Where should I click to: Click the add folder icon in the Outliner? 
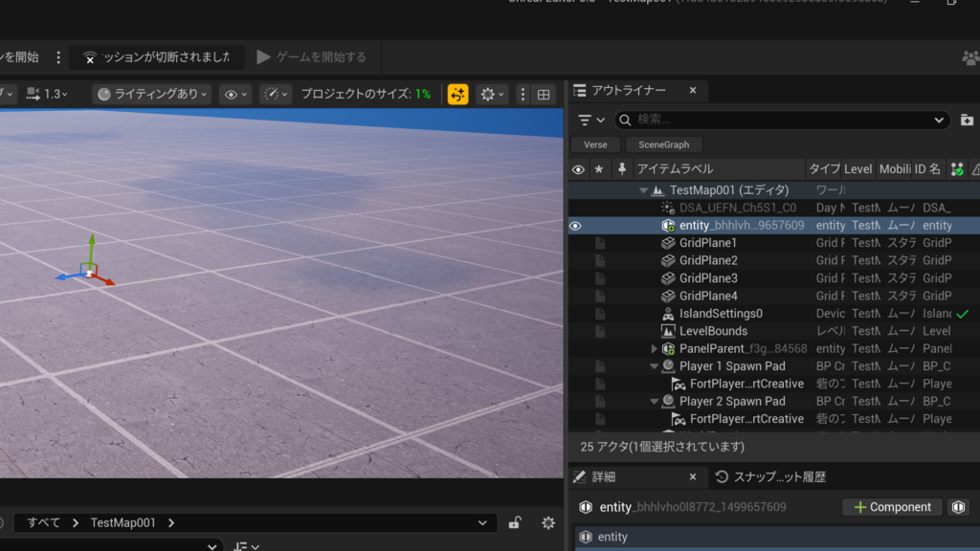click(x=967, y=120)
